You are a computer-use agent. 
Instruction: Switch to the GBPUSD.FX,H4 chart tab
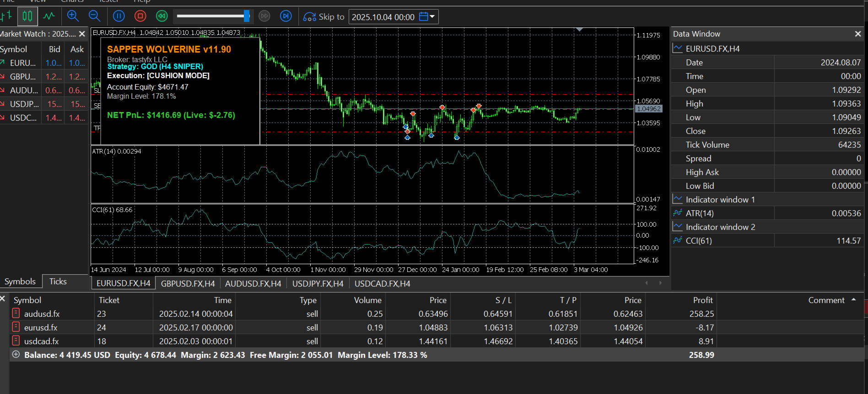188,284
